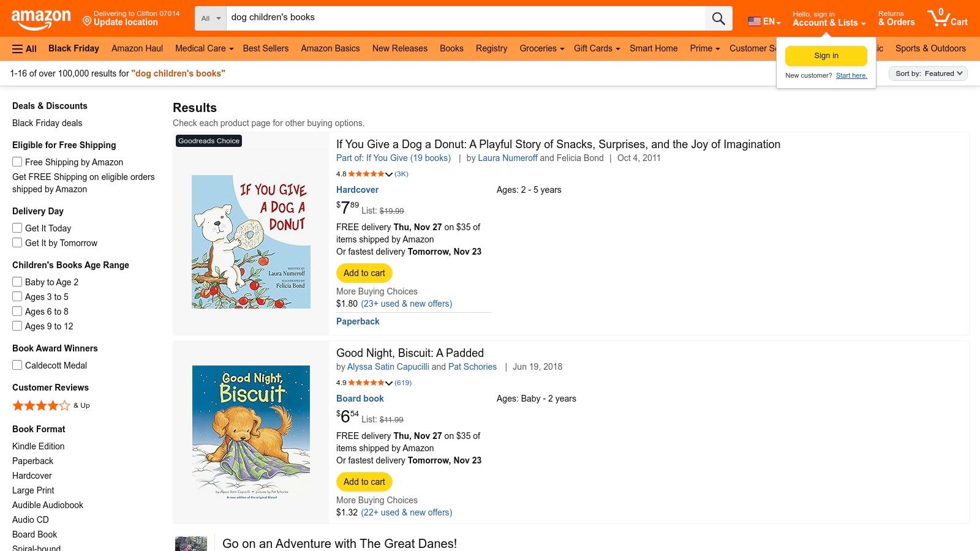Go to Best Sellers in navigation
The width and height of the screenshot is (980, 551).
(265, 48)
